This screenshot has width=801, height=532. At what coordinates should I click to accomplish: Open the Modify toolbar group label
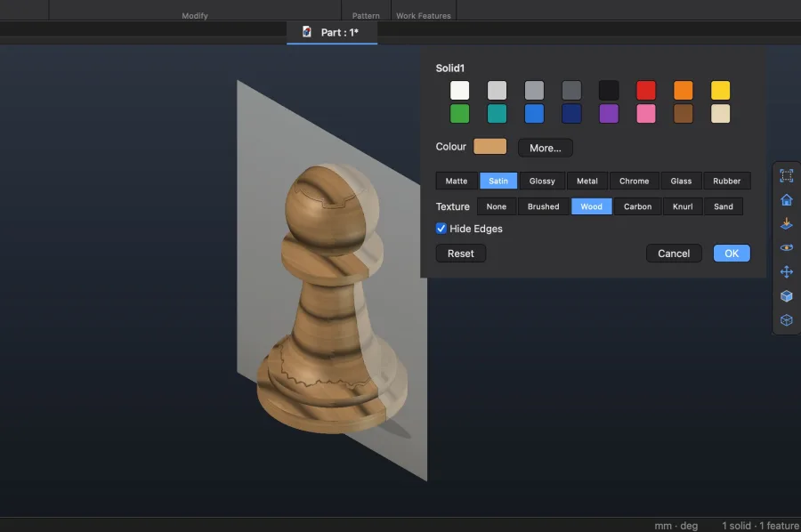(195, 16)
